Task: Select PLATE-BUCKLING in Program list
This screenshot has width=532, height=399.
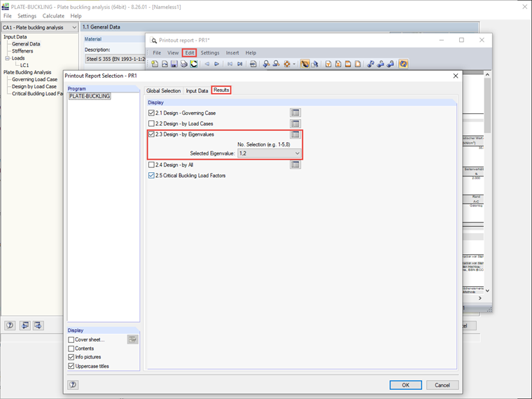Action: click(x=90, y=96)
